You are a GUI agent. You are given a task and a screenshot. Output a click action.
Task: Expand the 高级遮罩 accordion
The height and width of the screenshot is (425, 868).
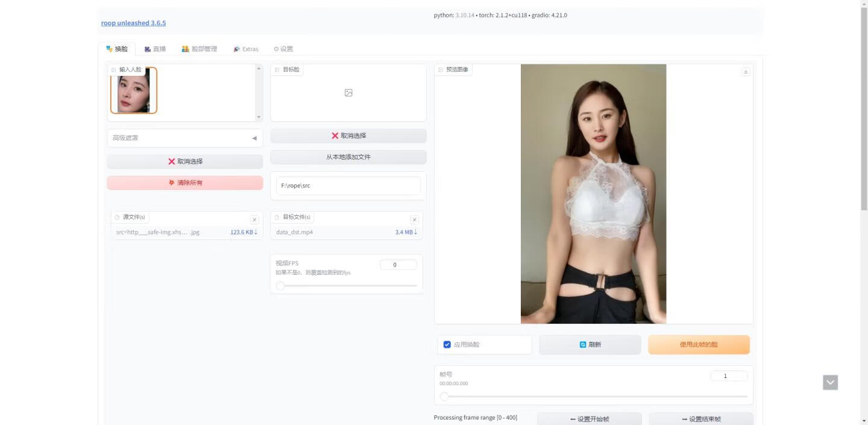click(185, 138)
